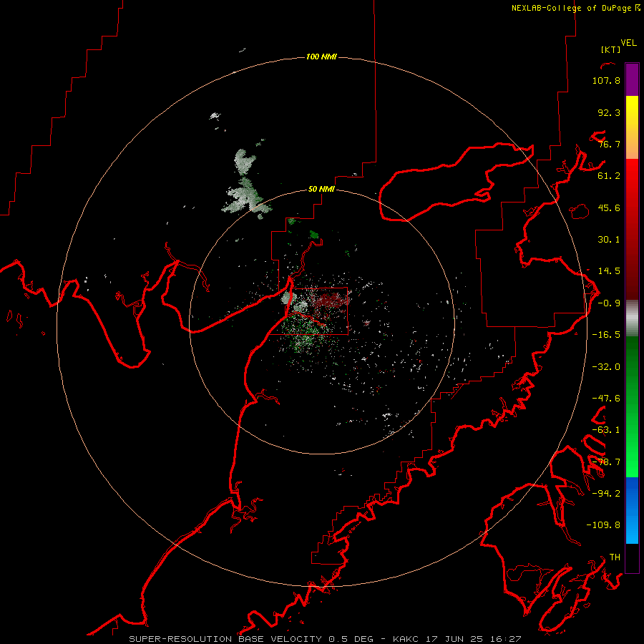Click the 61.2 velocity scale value

point(609,176)
